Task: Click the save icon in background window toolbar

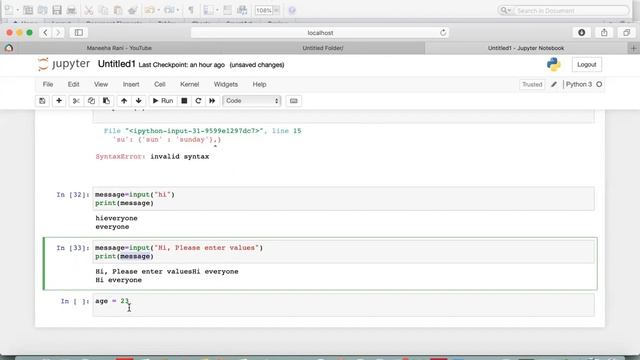Action: click(x=57, y=10)
